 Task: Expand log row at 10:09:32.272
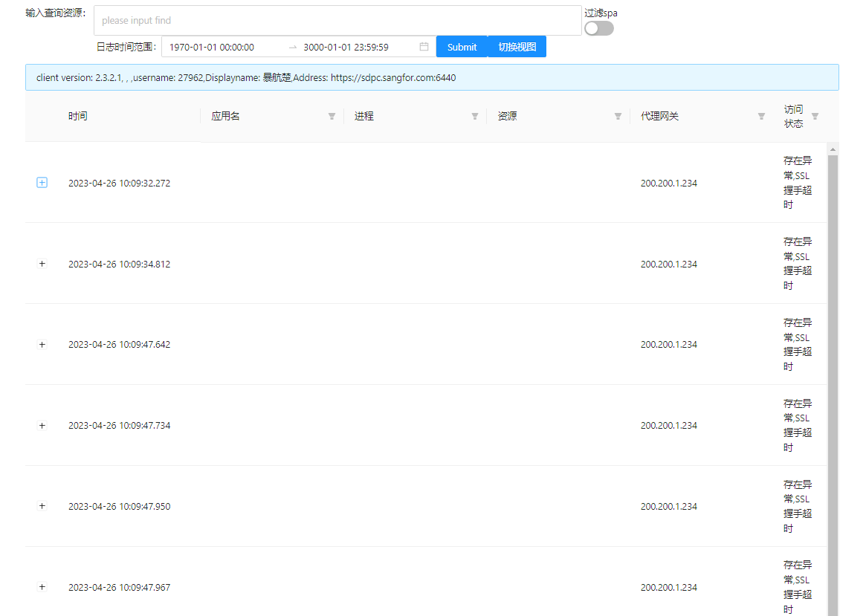coord(42,183)
